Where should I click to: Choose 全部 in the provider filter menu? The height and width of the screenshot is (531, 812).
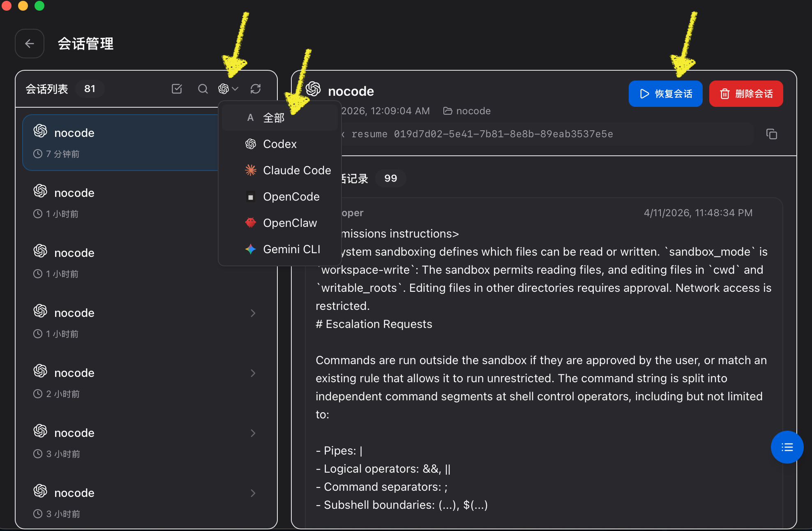(x=279, y=118)
